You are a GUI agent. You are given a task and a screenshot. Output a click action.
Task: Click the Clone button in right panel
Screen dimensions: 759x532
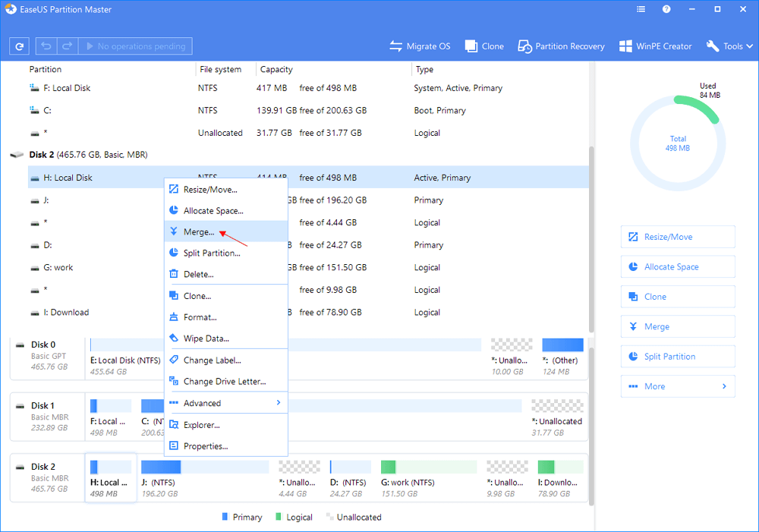pyautogui.click(x=678, y=297)
